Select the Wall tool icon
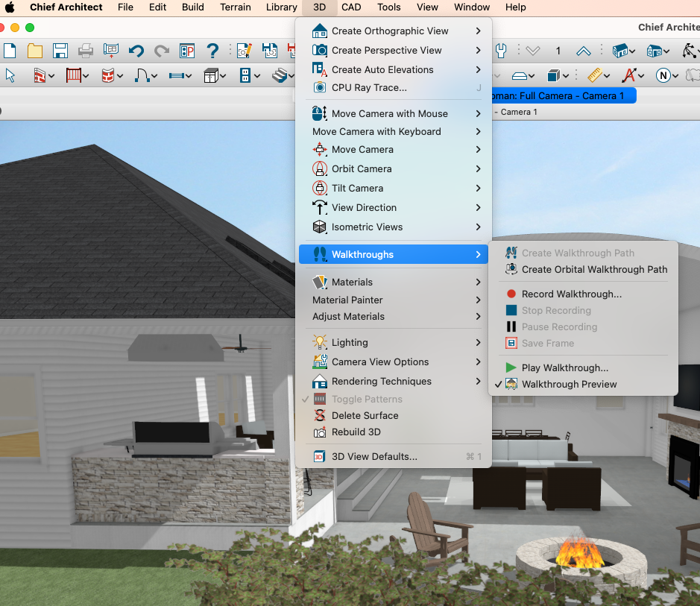Screen dimensions: 700x606 click(40, 75)
